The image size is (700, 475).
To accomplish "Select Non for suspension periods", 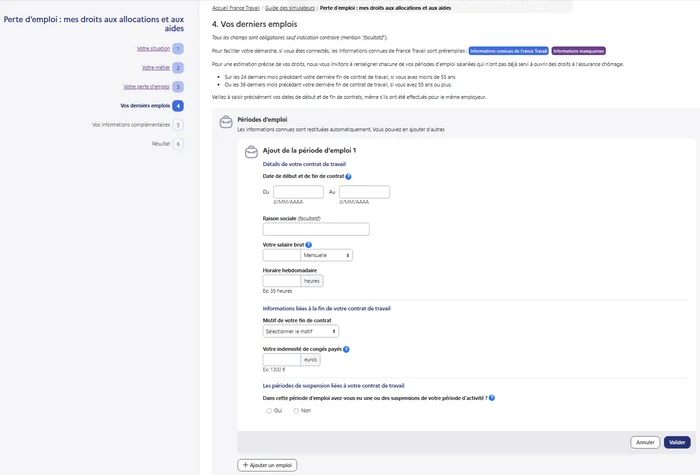I will [296, 411].
